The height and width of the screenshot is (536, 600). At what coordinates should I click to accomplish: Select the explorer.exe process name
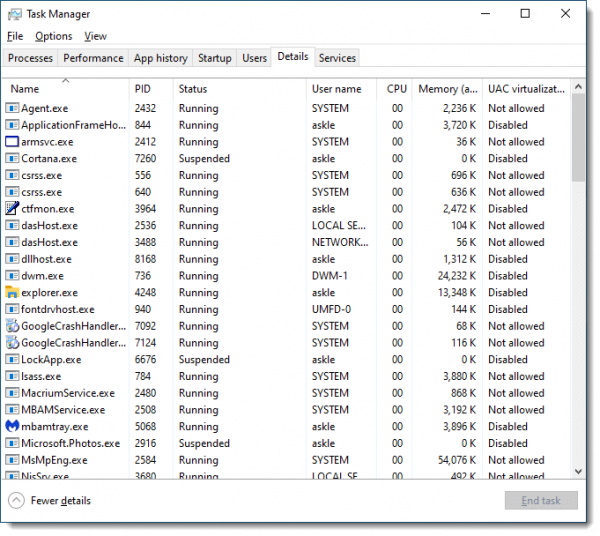49,293
